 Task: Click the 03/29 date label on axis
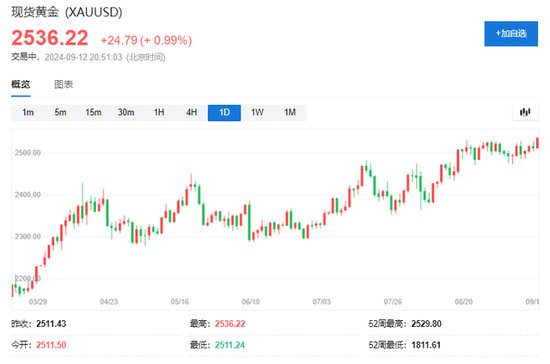(38, 302)
